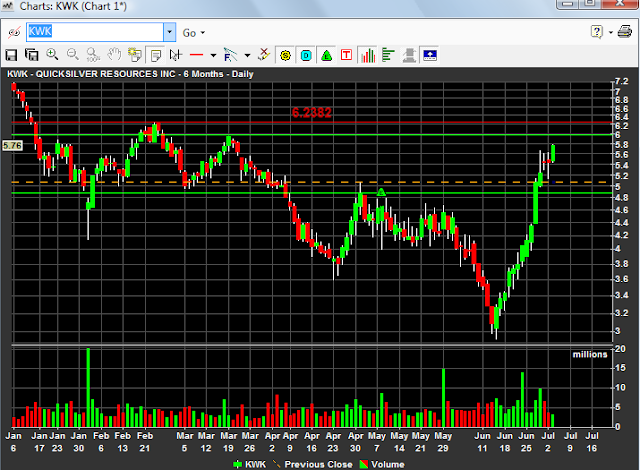Screen dimensions: 640x470
Task: Open the line drawing tool dropdown arrow
Action: [213, 55]
